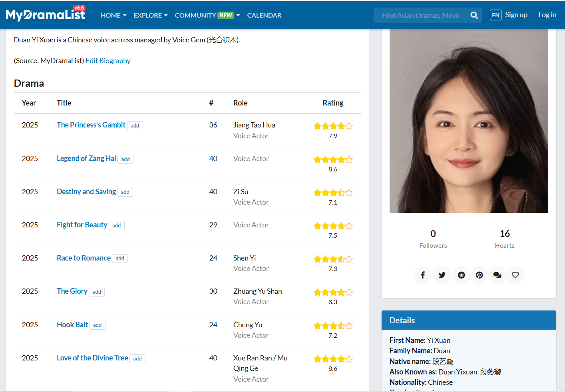Go to the CALENDAR page
565x392 pixels.
pos(264,15)
